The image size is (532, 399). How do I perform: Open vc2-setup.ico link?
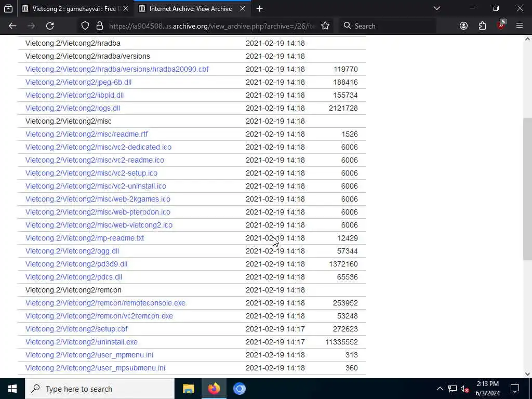tap(91, 173)
